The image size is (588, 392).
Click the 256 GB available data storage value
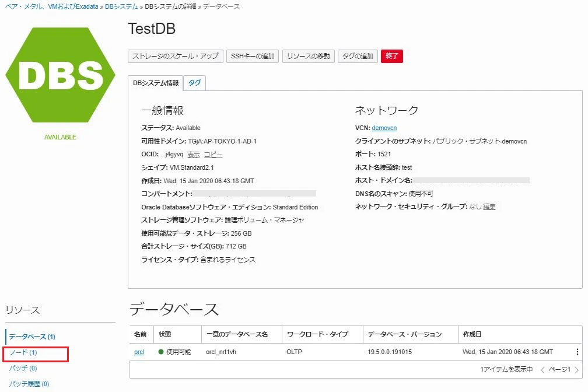[x=241, y=233]
